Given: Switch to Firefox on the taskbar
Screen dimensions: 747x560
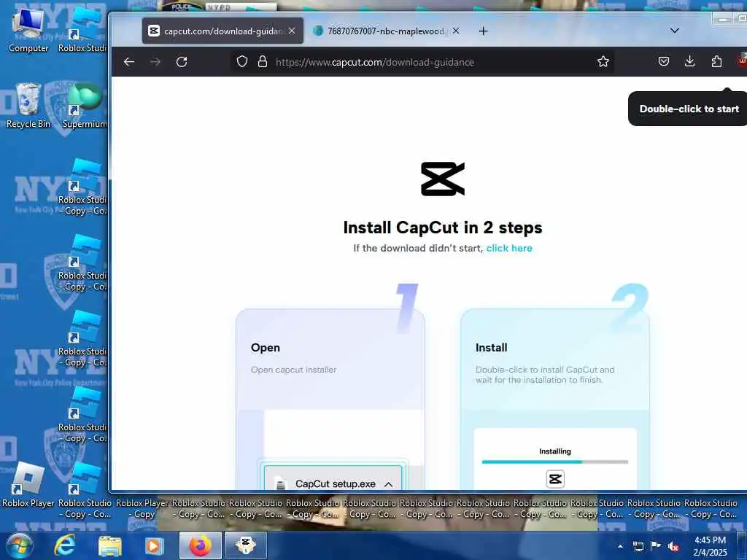Looking at the screenshot, I should pos(200,545).
